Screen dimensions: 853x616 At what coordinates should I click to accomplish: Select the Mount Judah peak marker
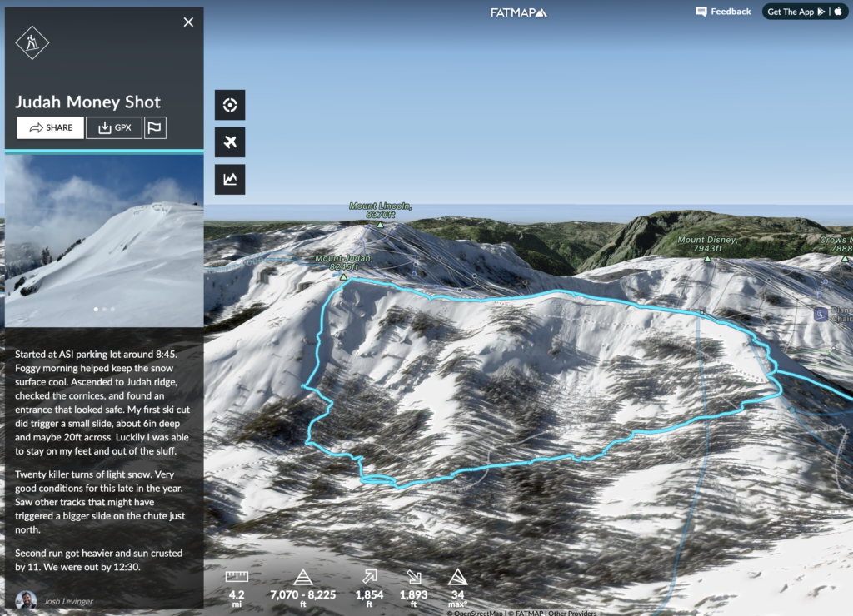[x=343, y=277]
